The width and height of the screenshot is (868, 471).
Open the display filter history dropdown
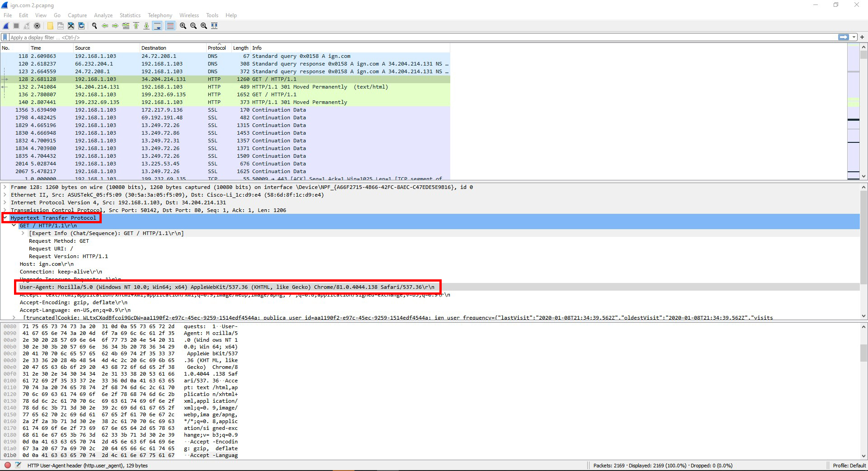[x=854, y=38]
